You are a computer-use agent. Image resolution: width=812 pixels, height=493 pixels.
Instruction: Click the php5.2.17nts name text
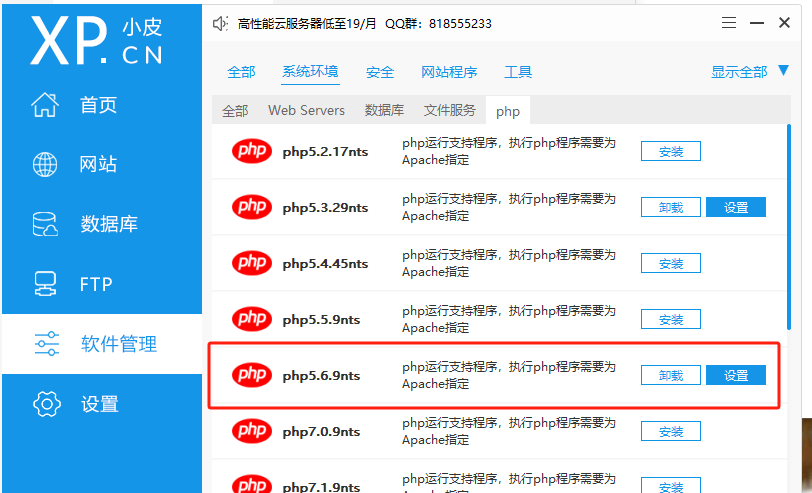point(325,152)
